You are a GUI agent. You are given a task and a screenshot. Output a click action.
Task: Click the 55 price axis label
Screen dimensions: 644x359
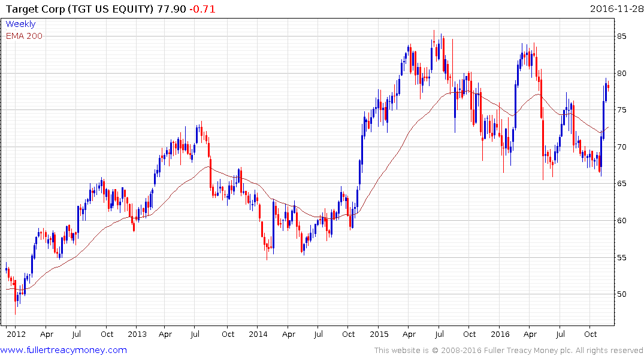621,258
